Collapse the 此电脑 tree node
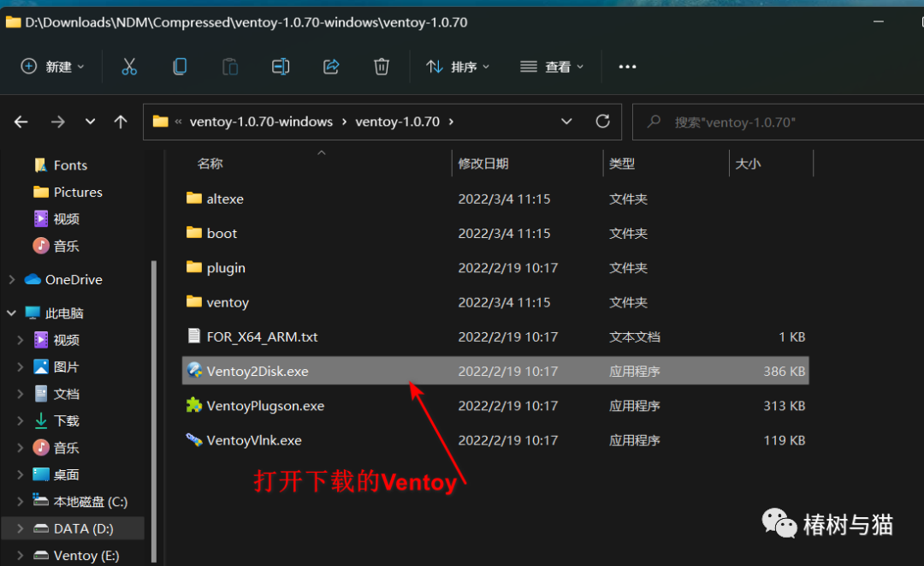The height and width of the screenshot is (566, 924). (x=11, y=313)
